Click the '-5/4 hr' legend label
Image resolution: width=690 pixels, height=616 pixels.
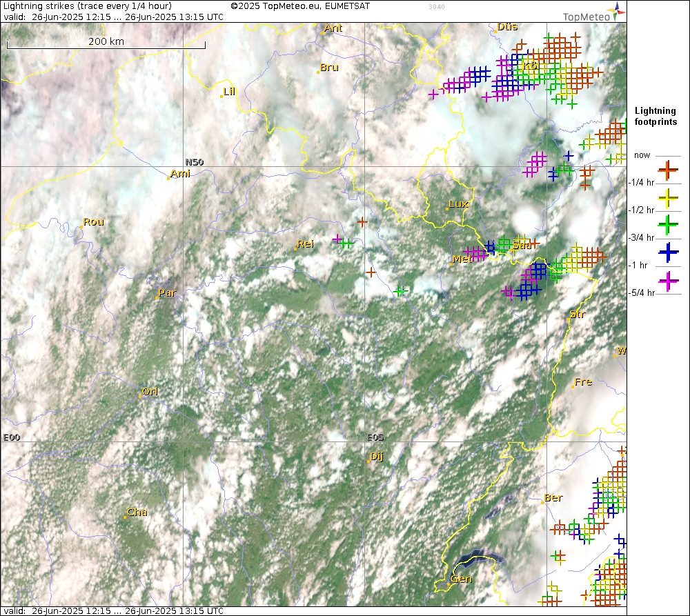tap(641, 293)
